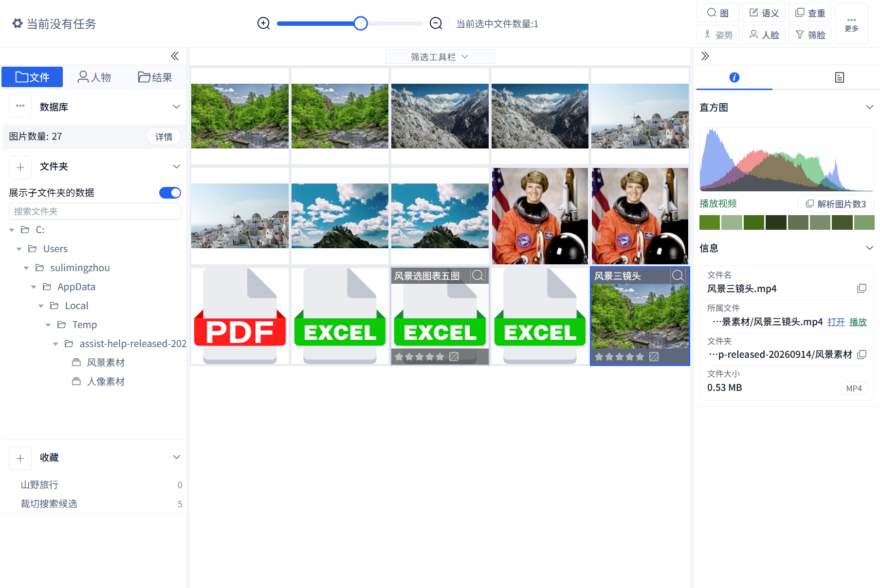Expand the 筛选工具栏 filter toolbar
880x588 pixels.
click(440, 57)
